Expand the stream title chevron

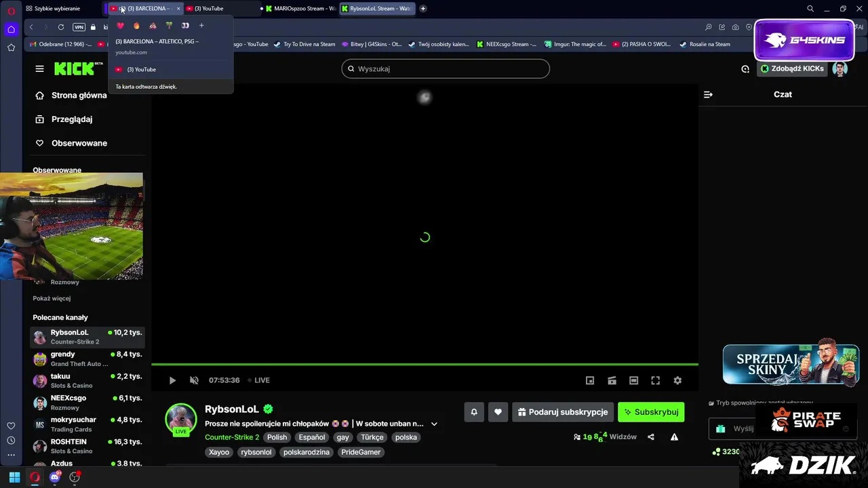(434, 424)
